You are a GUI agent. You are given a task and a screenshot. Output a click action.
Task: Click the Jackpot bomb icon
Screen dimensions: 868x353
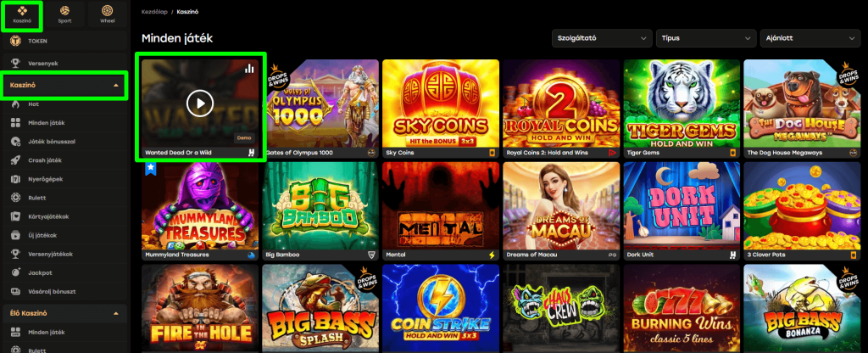click(x=16, y=272)
